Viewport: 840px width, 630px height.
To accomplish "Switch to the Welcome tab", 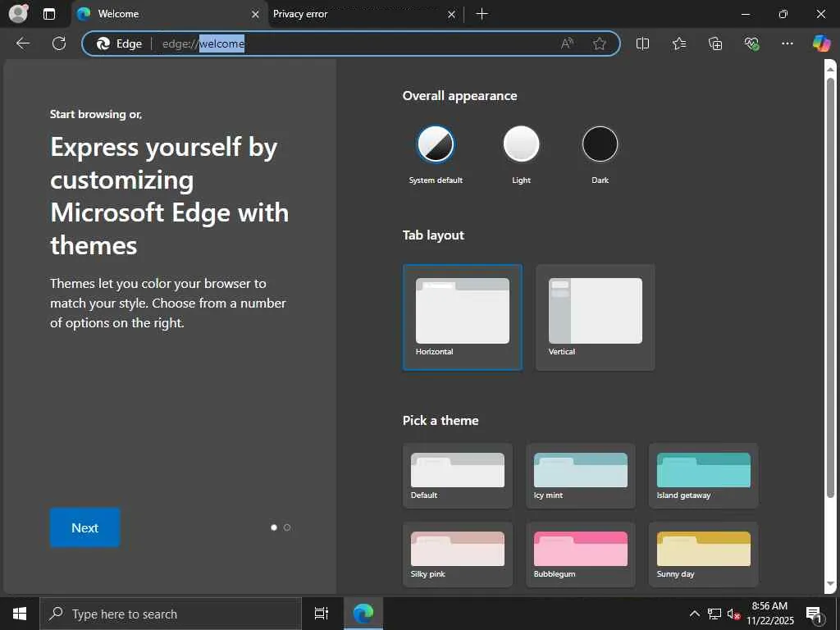I will 168,14.
